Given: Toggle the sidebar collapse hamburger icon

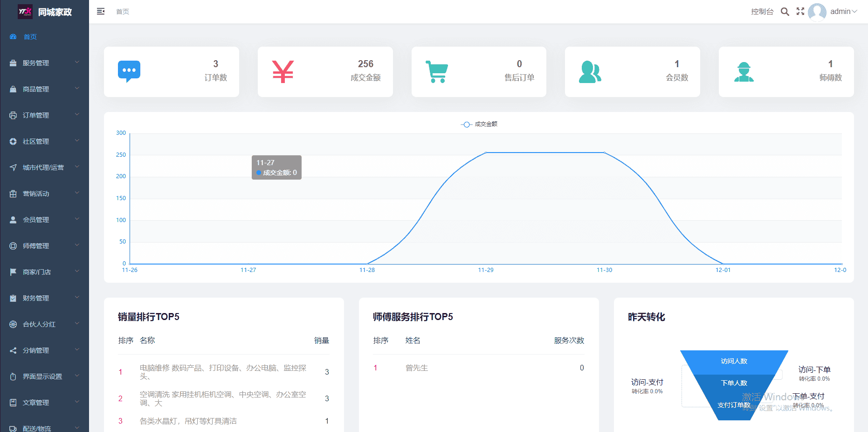Looking at the screenshot, I should point(101,11).
